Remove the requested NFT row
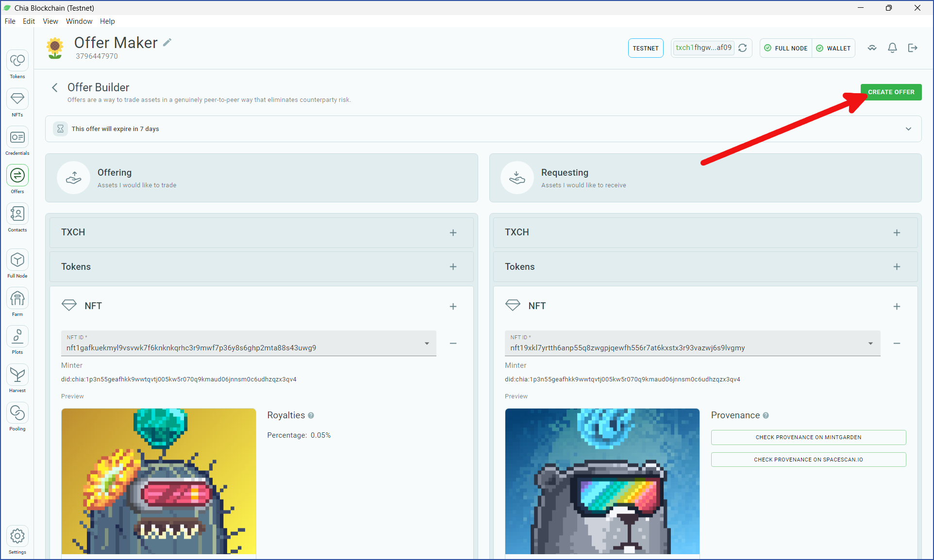The height and width of the screenshot is (560, 934). [x=897, y=344]
